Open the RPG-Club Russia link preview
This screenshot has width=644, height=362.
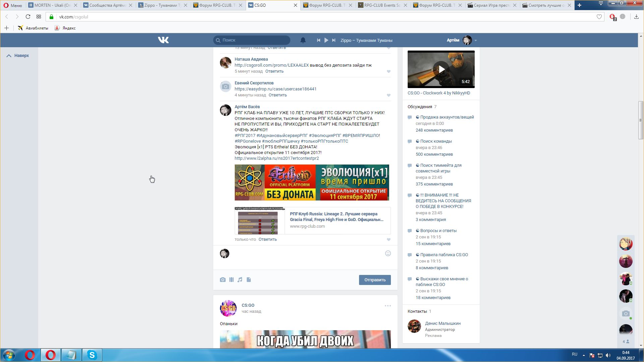tap(313, 221)
